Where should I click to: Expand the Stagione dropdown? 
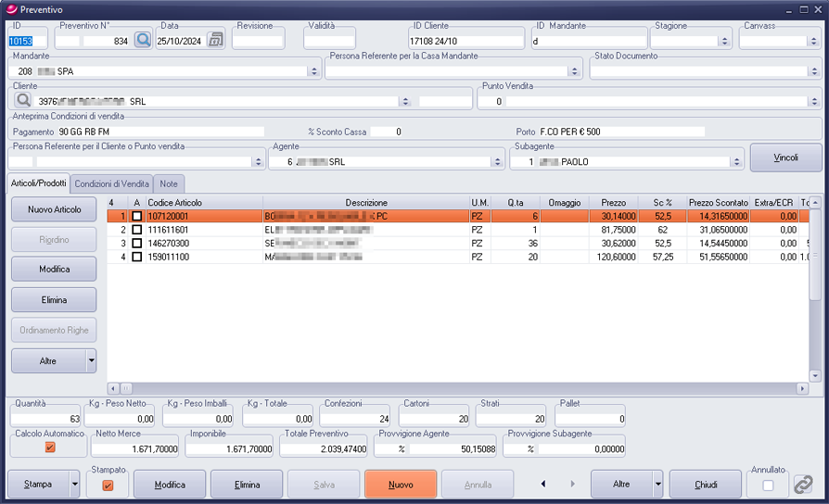click(x=723, y=41)
